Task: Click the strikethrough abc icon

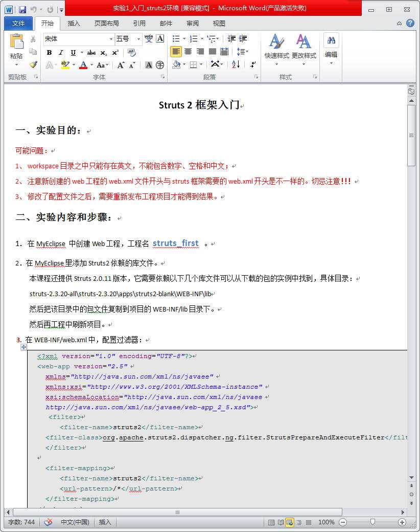Action: pyautogui.click(x=91, y=53)
